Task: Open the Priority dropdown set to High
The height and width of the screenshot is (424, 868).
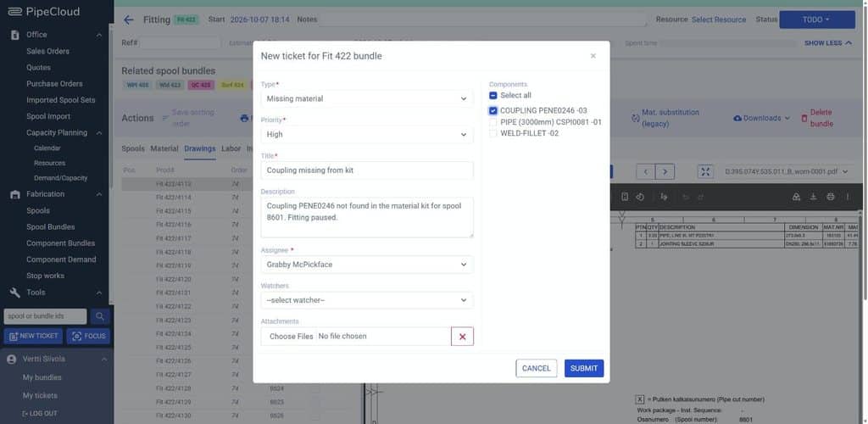Action: coord(367,134)
